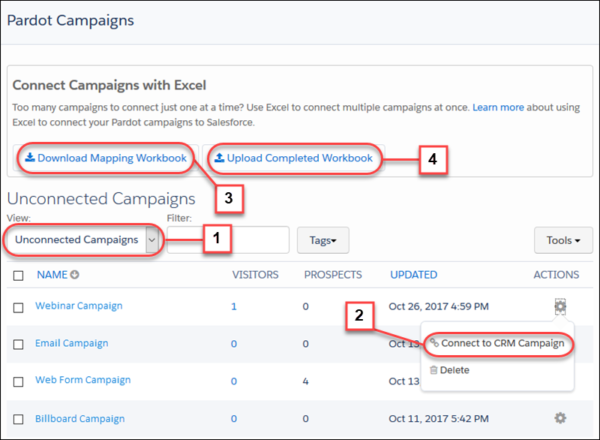This screenshot has height=440, width=600.
Task: Click the VISITORS column header
Action: click(255, 275)
